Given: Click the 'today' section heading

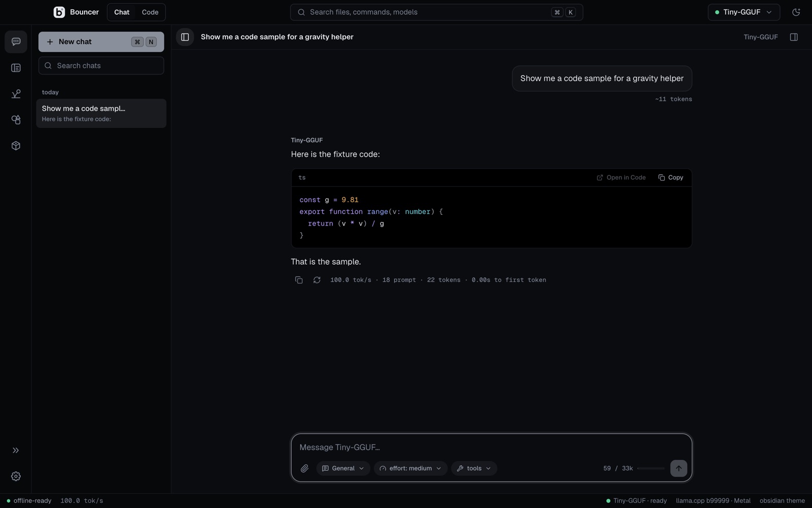Looking at the screenshot, I should tap(50, 92).
